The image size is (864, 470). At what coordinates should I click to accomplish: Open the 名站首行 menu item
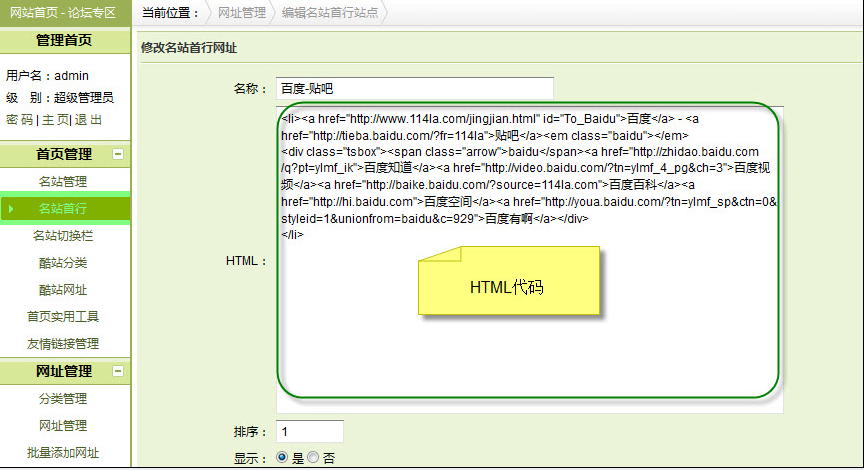[63, 208]
